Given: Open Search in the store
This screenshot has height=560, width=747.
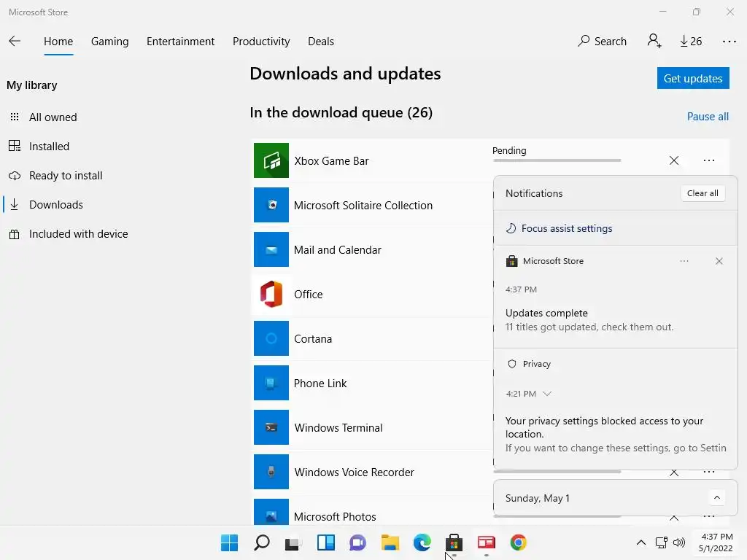Looking at the screenshot, I should coord(602,42).
